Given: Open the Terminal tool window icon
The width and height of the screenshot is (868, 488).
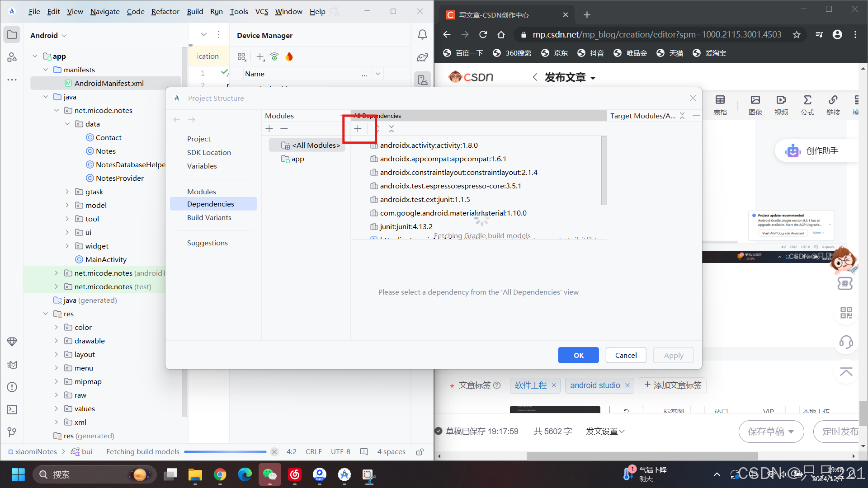Looking at the screenshot, I should click(12, 409).
